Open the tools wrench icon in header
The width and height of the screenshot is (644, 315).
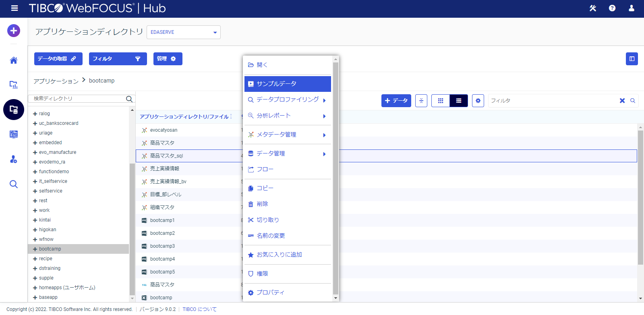592,8
